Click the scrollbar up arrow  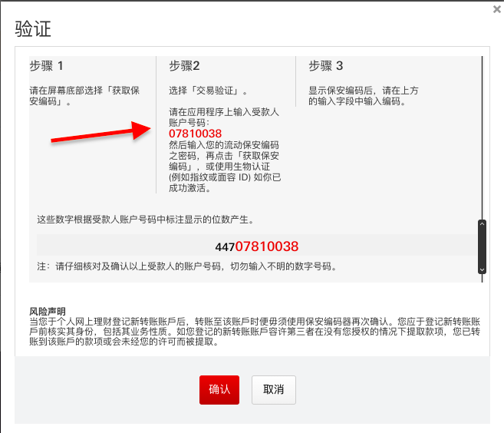click(482, 224)
